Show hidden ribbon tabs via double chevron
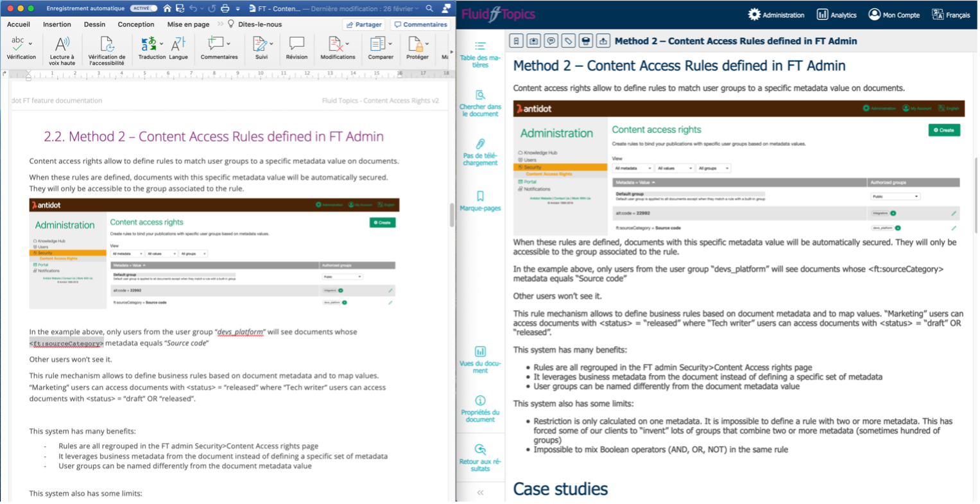Image resolution: width=980 pixels, height=504 pixels. 220,24
